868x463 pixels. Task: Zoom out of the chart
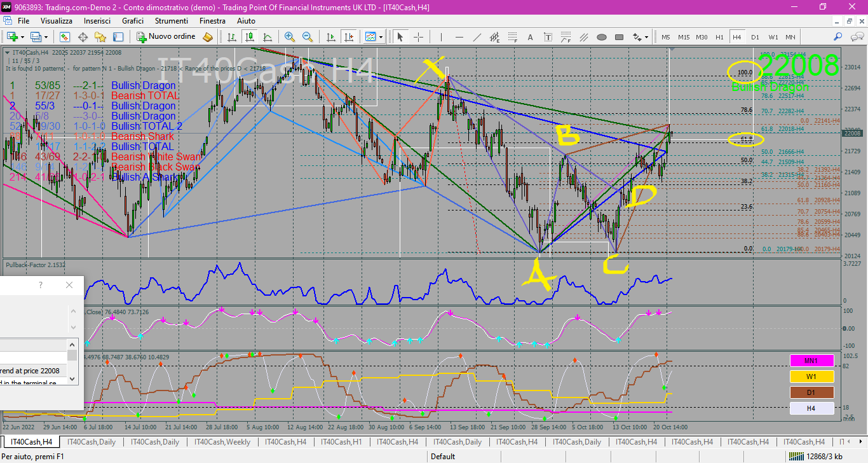[308, 37]
